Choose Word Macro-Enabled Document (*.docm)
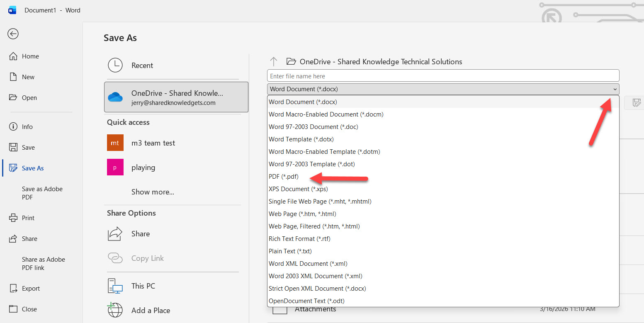This screenshot has width=644, height=323. coord(443,114)
